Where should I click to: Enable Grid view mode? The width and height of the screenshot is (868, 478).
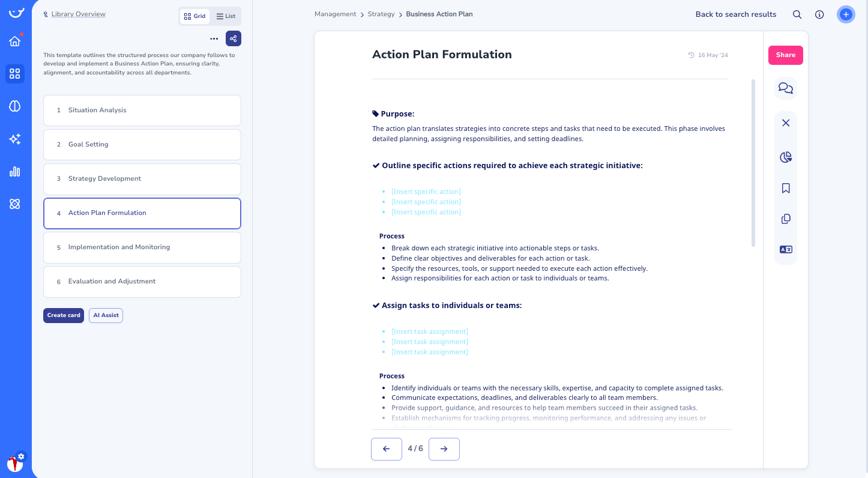pos(194,16)
